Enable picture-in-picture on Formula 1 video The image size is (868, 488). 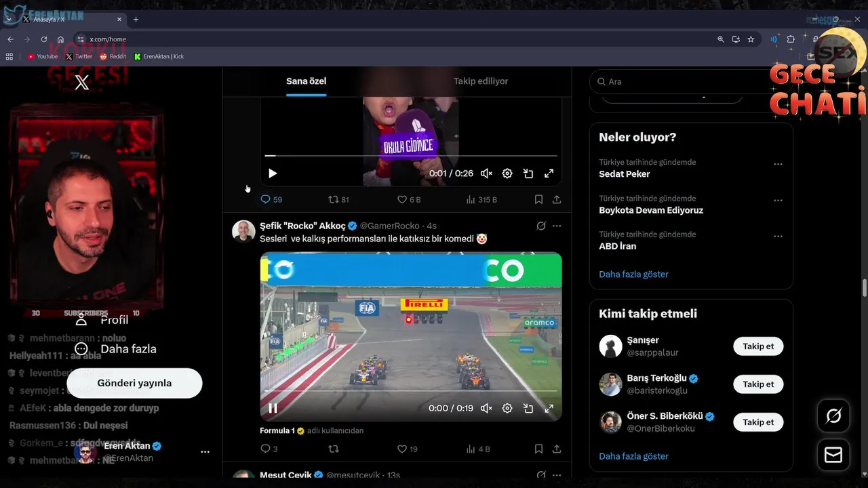click(x=528, y=408)
